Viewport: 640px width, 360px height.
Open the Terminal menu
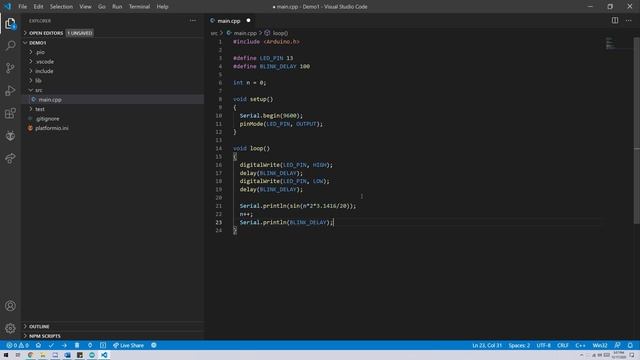tap(139, 7)
